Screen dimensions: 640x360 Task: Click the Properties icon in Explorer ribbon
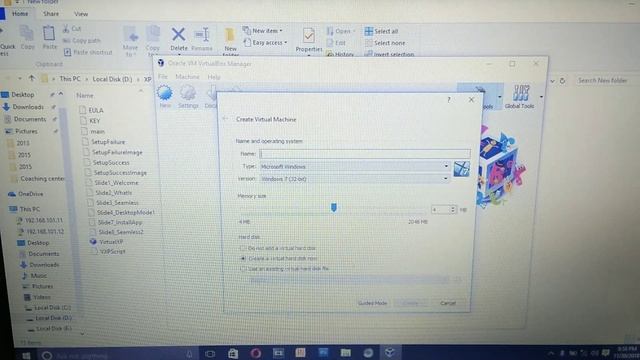click(x=309, y=36)
